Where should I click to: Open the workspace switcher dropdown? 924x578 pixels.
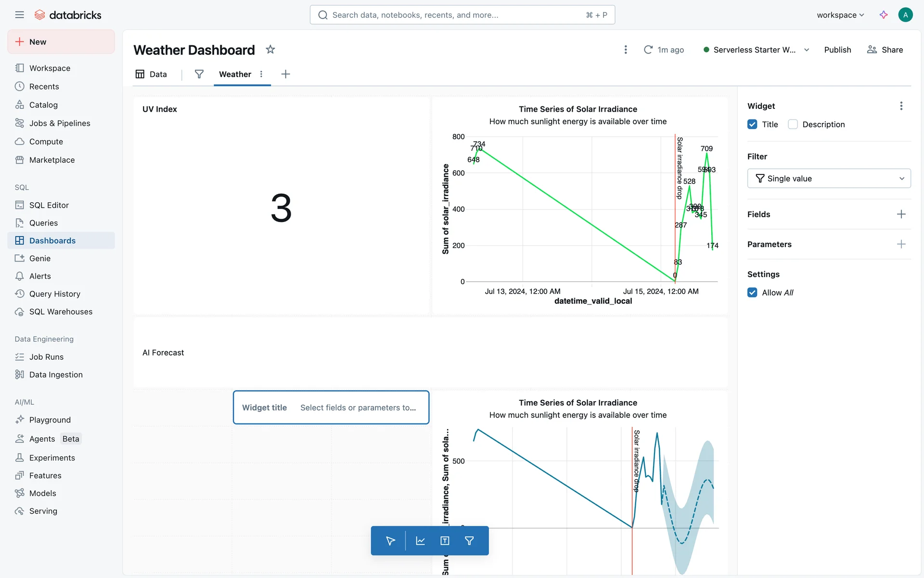coord(840,15)
